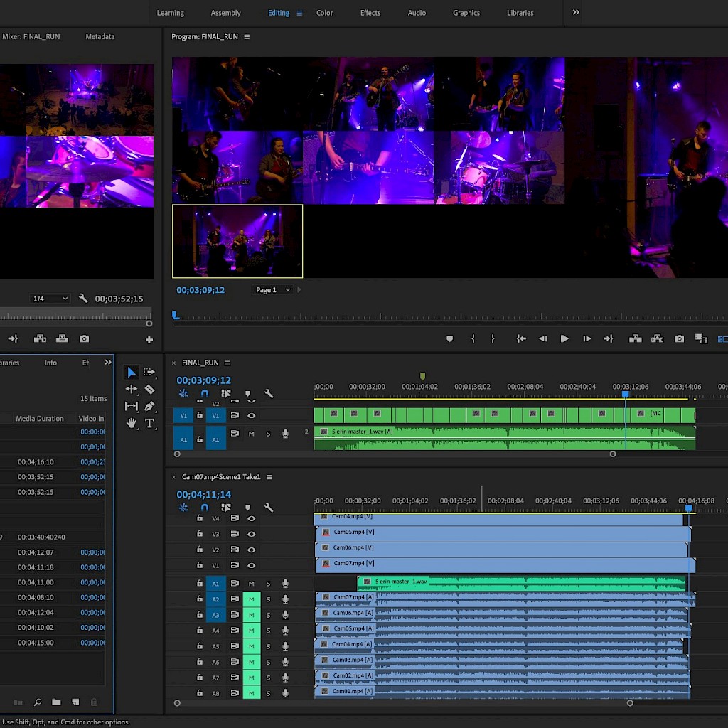Select the Razor tool in the tools panel
The height and width of the screenshot is (728, 728).
click(x=149, y=390)
